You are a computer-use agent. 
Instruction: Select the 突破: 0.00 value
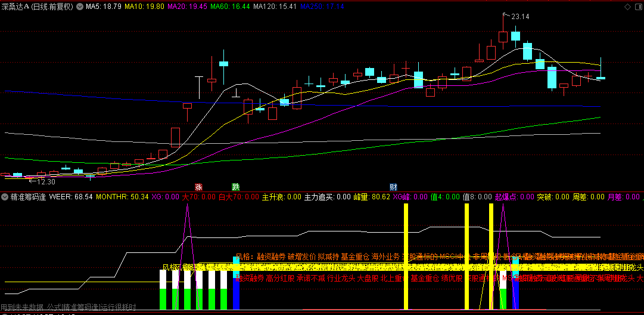[x=553, y=196]
